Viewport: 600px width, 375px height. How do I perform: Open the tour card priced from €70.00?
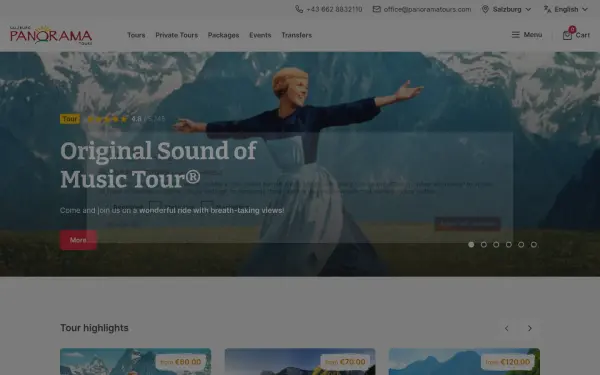click(300, 362)
